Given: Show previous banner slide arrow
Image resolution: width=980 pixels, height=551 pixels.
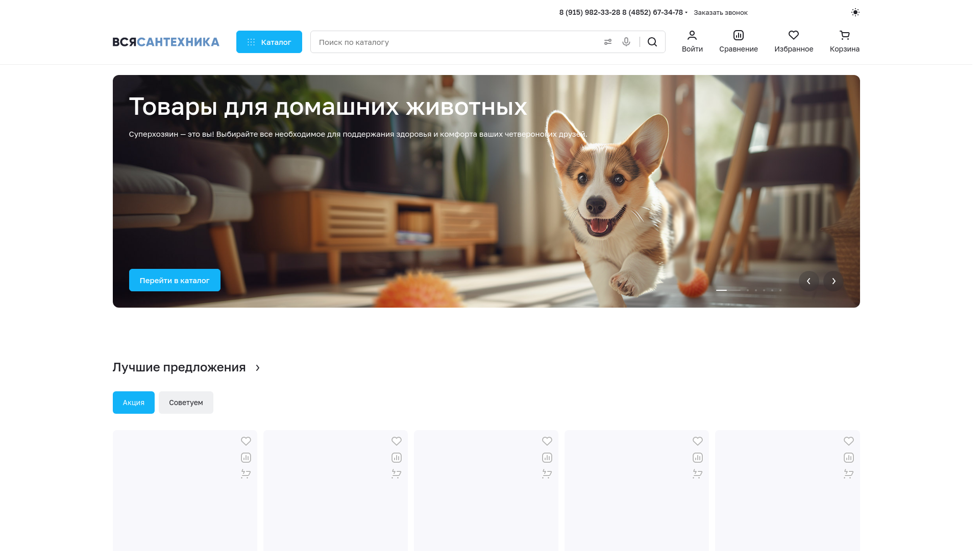Looking at the screenshot, I should (x=808, y=281).
